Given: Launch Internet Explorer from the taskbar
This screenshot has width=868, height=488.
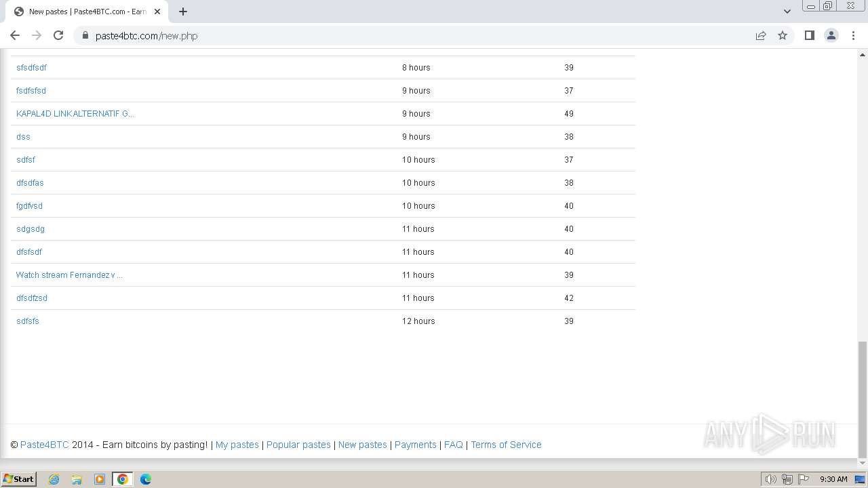Looking at the screenshot, I should pyautogui.click(x=54, y=479).
